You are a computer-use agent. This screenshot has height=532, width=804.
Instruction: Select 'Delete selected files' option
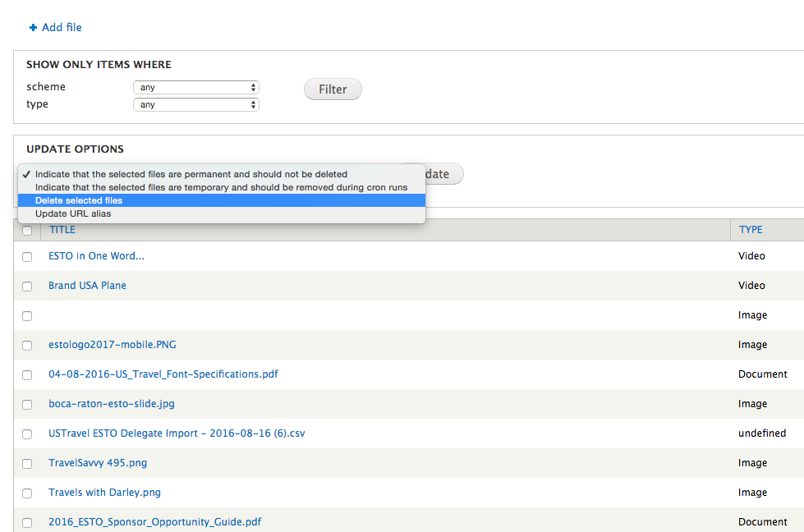pos(222,200)
